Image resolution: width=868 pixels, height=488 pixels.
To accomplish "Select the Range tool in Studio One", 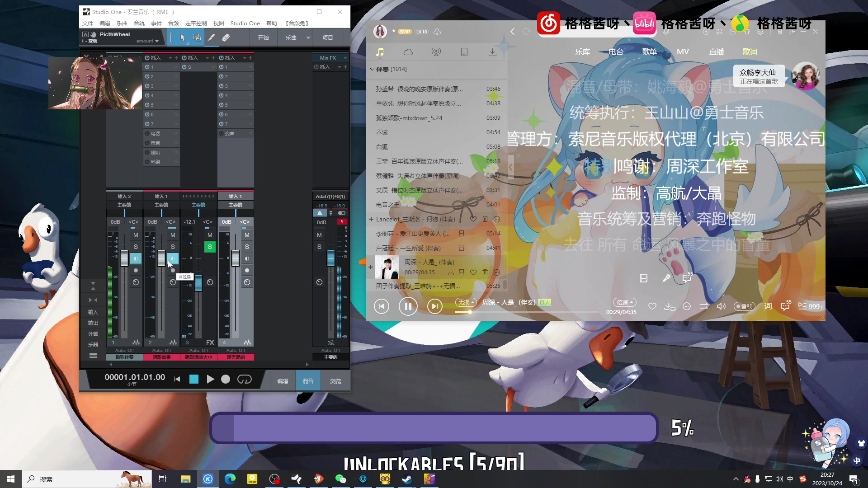I will coord(197,38).
